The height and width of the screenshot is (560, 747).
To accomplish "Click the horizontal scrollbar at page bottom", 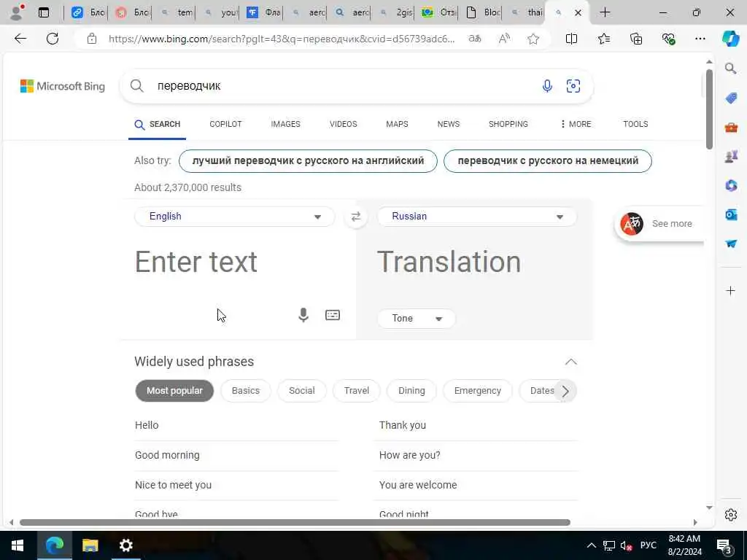I will [295, 522].
